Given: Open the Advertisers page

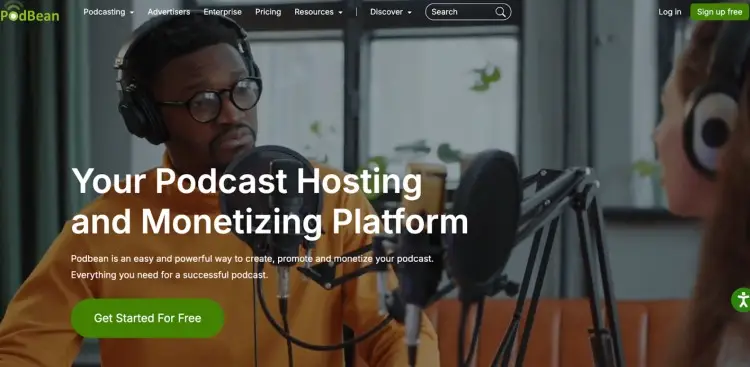Looking at the screenshot, I should pyautogui.click(x=168, y=12).
